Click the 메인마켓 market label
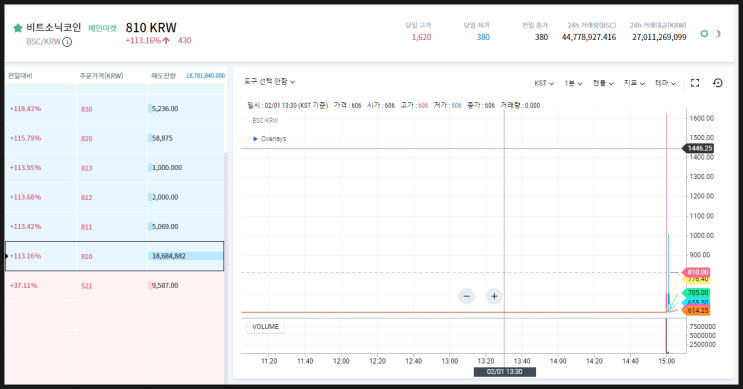Image resolution: width=743 pixels, height=389 pixels. (102, 28)
